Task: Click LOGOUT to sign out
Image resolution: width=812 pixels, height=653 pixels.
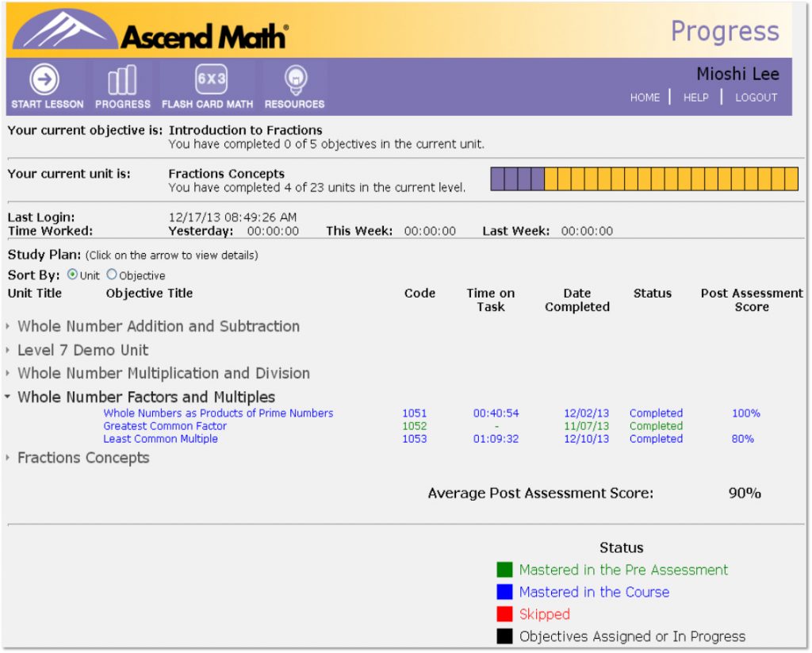Action: [x=756, y=98]
